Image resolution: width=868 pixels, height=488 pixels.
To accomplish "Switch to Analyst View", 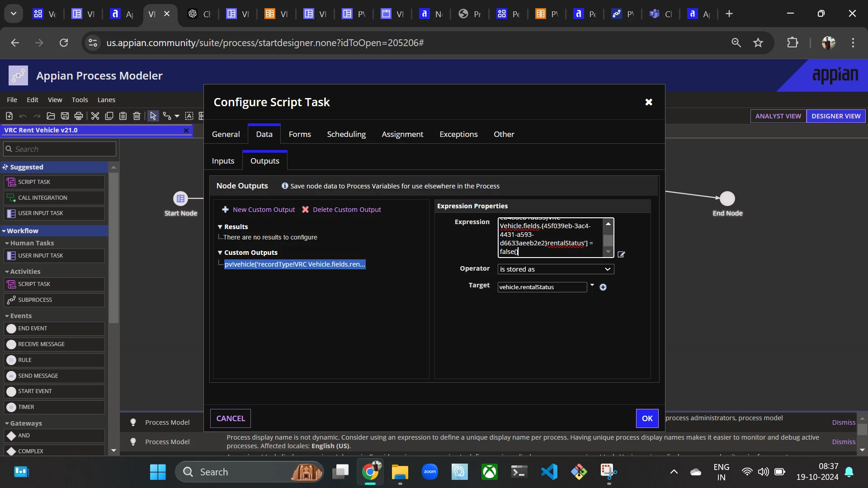I will [778, 116].
